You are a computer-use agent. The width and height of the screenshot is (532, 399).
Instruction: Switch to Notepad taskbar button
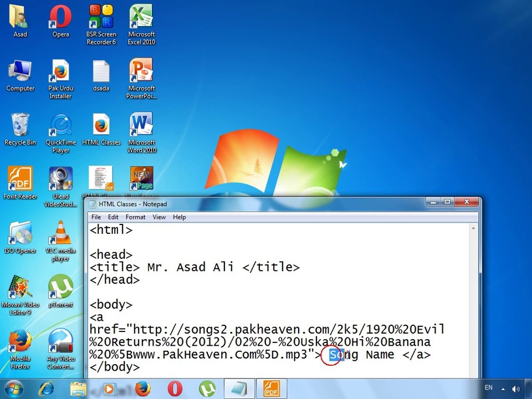click(239, 389)
